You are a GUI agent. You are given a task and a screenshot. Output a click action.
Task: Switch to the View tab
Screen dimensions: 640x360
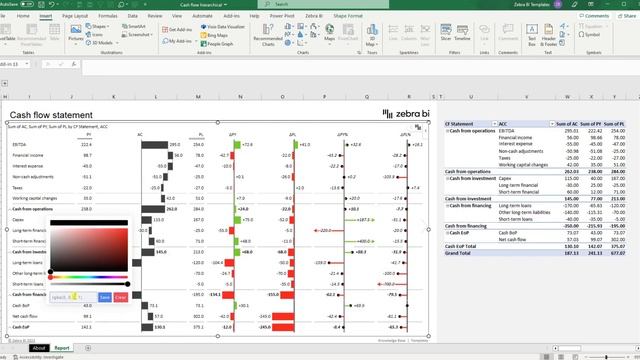[x=177, y=16]
